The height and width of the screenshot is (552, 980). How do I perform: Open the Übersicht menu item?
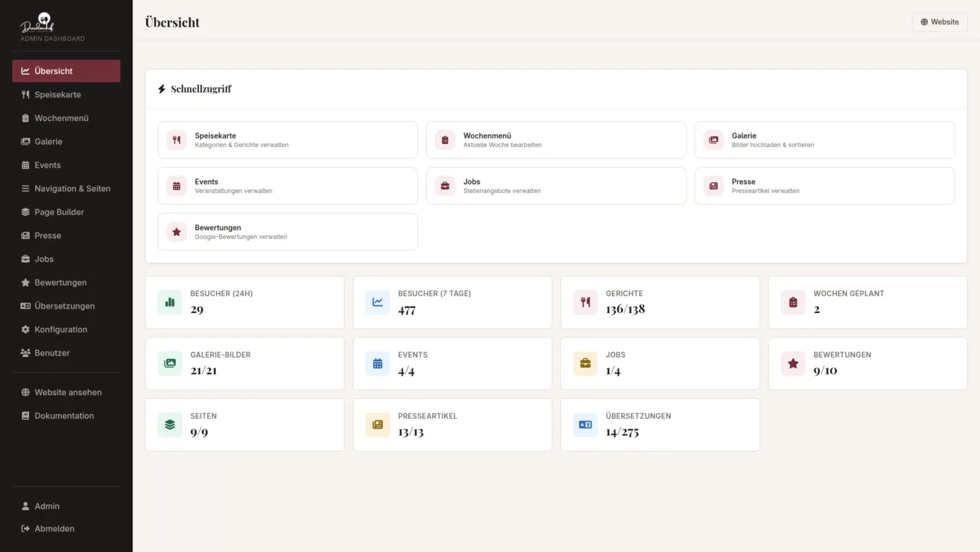pos(66,71)
